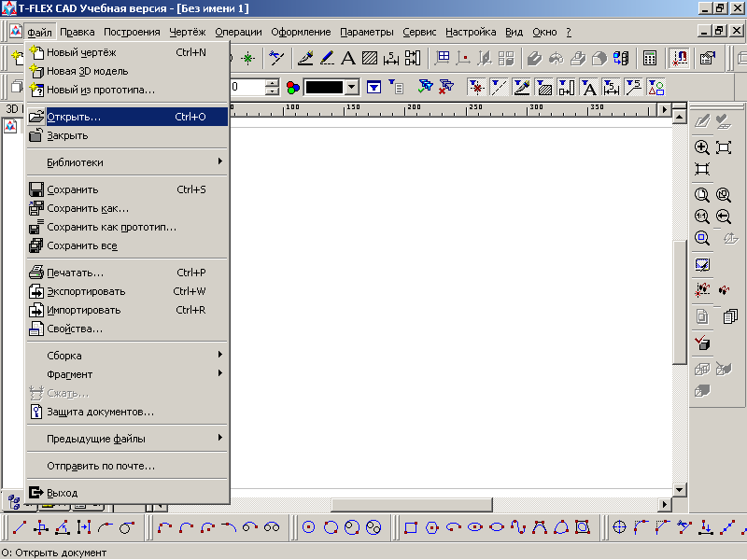
Task: Choose Отправить по почте... menu entry
Action: pos(127,466)
